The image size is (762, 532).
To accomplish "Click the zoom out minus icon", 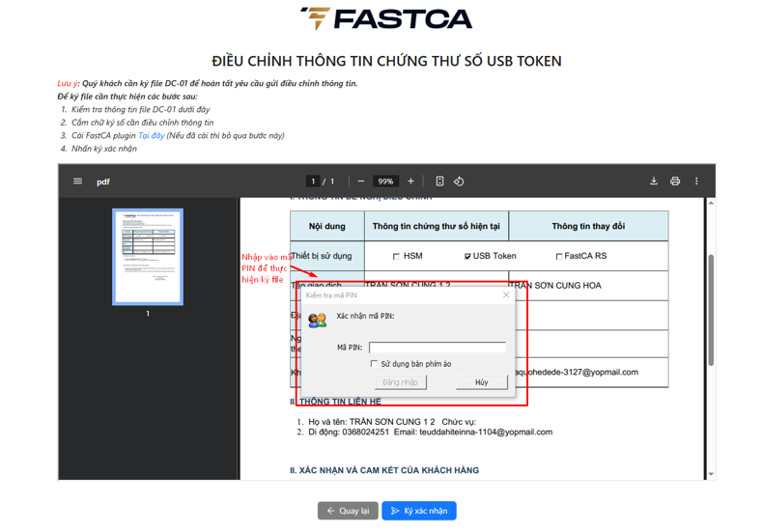I will point(361,182).
